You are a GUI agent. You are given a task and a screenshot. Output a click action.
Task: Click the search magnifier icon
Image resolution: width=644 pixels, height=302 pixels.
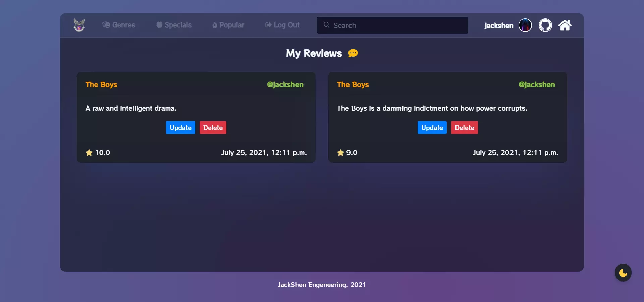[x=326, y=25]
